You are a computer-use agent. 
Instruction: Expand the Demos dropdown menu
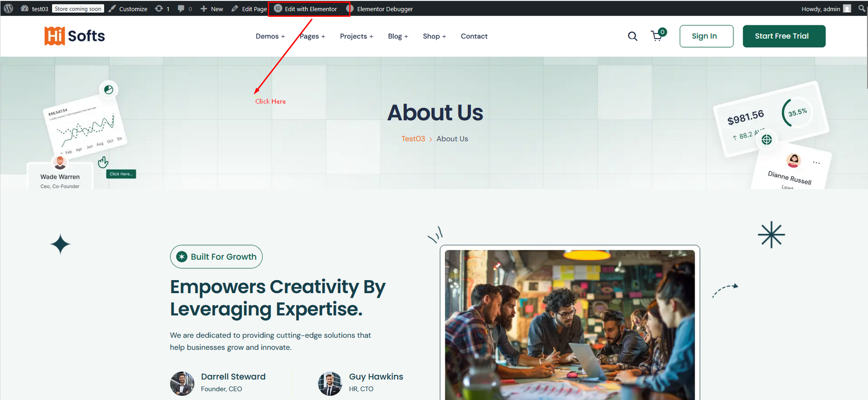pos(270,36)
